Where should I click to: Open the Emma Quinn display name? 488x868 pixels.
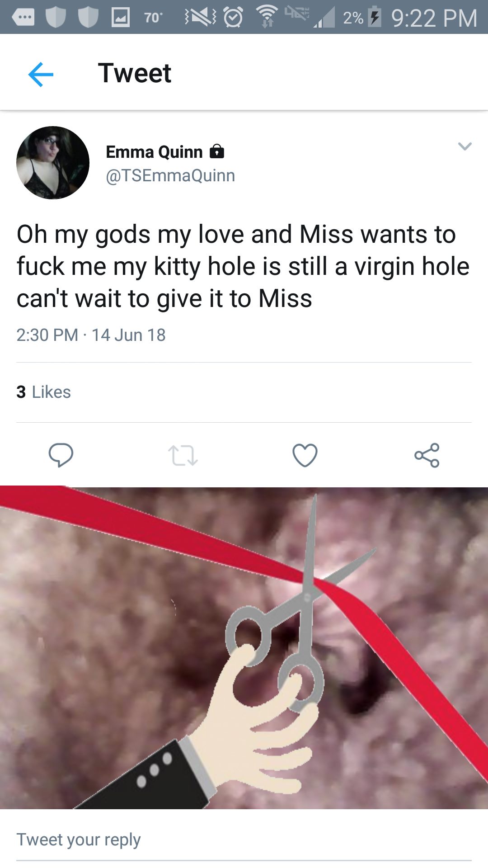pos(154,152)
